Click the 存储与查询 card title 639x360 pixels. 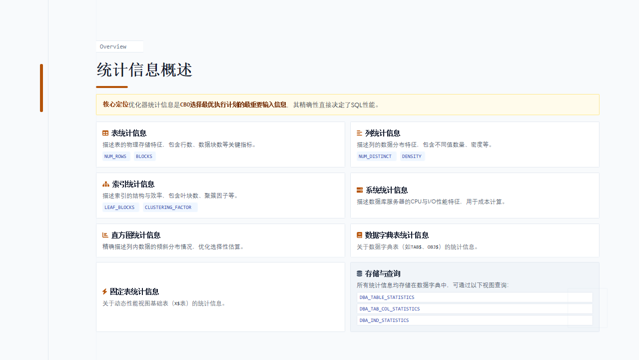[x=383, y=274]
